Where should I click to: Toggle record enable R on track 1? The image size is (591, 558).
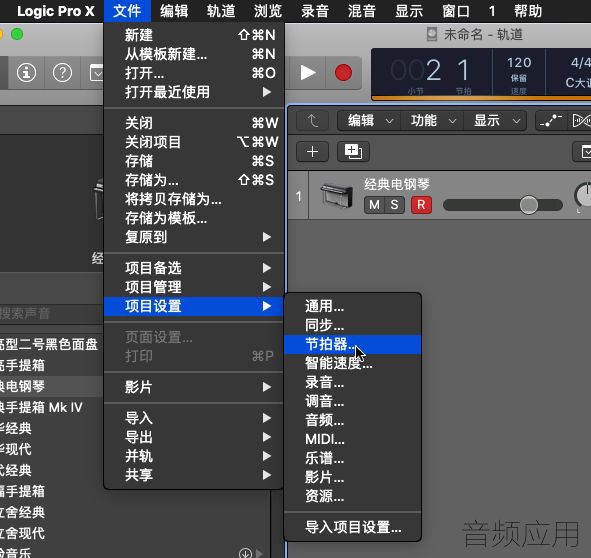[x=421, y=205]
